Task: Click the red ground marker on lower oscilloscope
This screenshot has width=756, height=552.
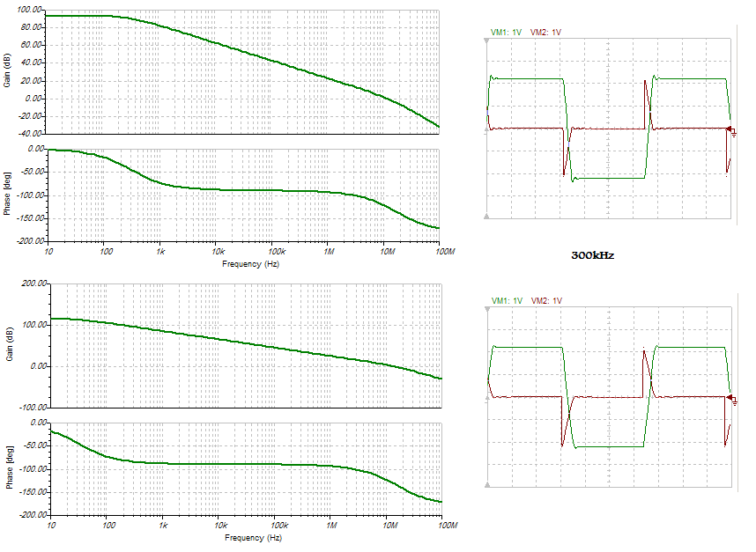Action: [732, 400]
